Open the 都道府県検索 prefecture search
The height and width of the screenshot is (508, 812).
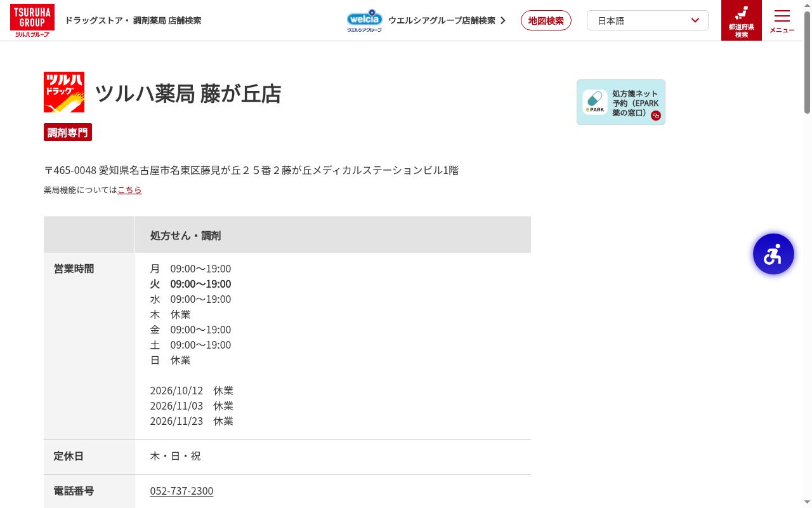tap(742, 20)
